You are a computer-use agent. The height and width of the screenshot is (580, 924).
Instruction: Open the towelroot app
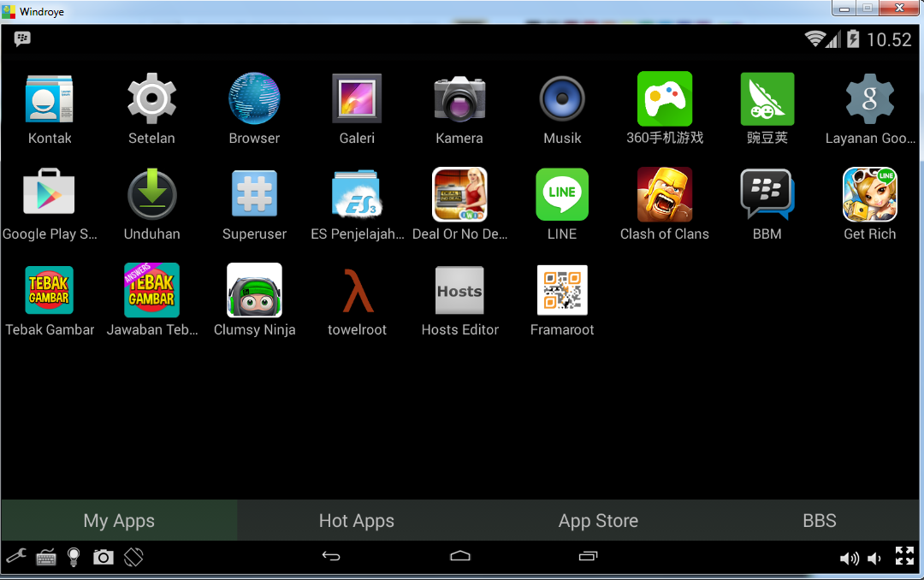pos(357,291)
